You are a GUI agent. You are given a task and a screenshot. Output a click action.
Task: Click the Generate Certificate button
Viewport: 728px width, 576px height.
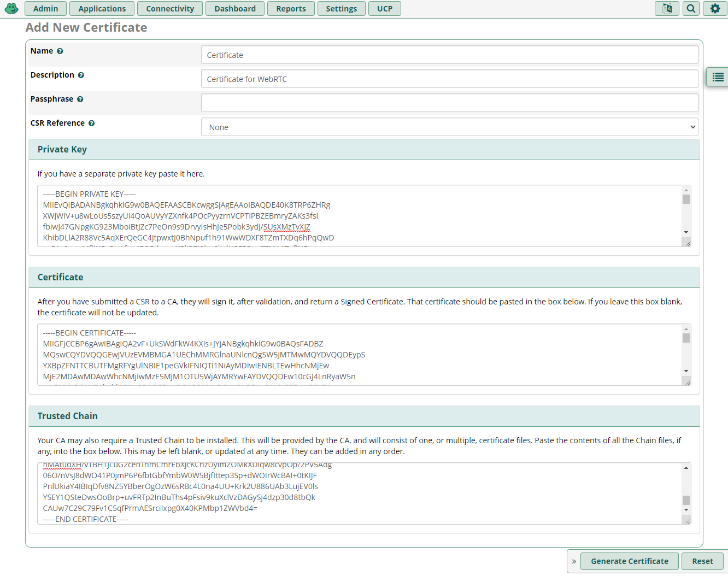(x=629, y=561)
